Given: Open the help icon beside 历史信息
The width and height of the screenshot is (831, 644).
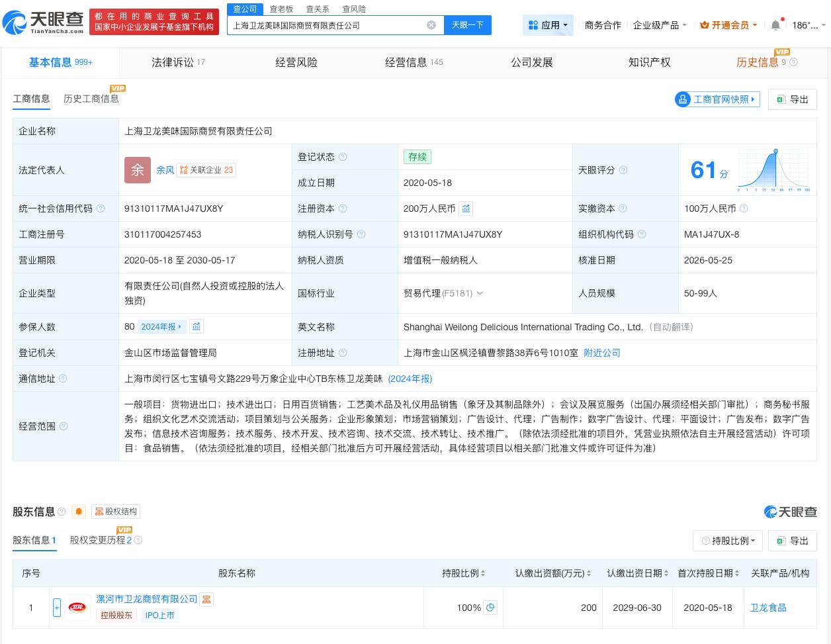Looking at the screenshot, I should [794, 62].
